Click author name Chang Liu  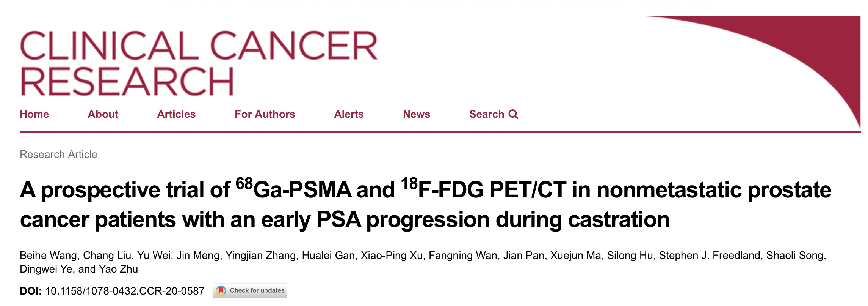pyautogui.click(x=107, y=256)
